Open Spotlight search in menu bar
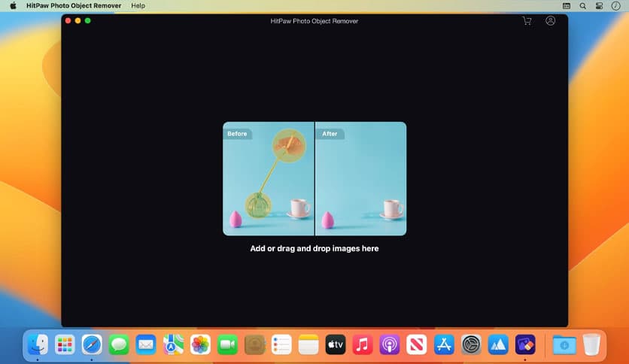 [x=583, y=5]
